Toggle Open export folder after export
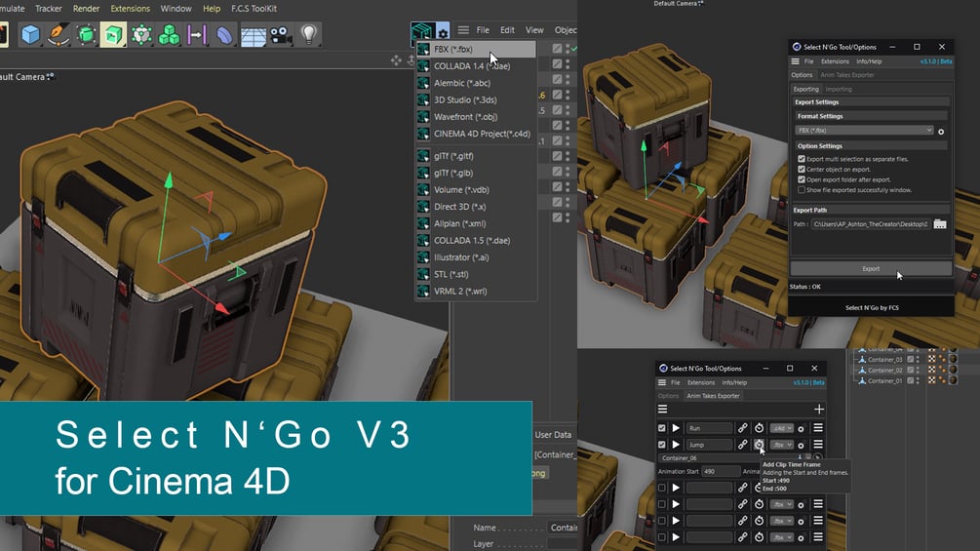Viewport: 980px width, 551px height. 802,179
